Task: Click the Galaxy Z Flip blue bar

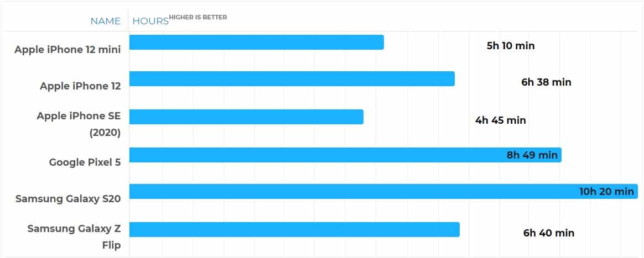Action: click(294, 230)
